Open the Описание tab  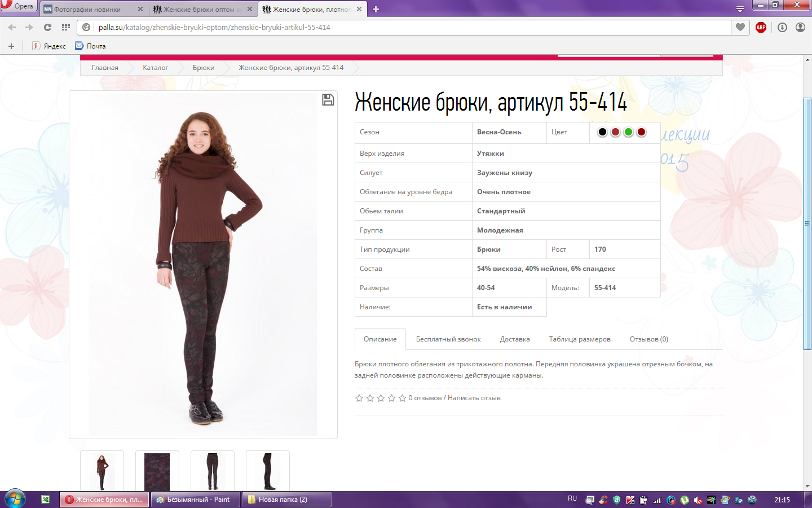380,339
